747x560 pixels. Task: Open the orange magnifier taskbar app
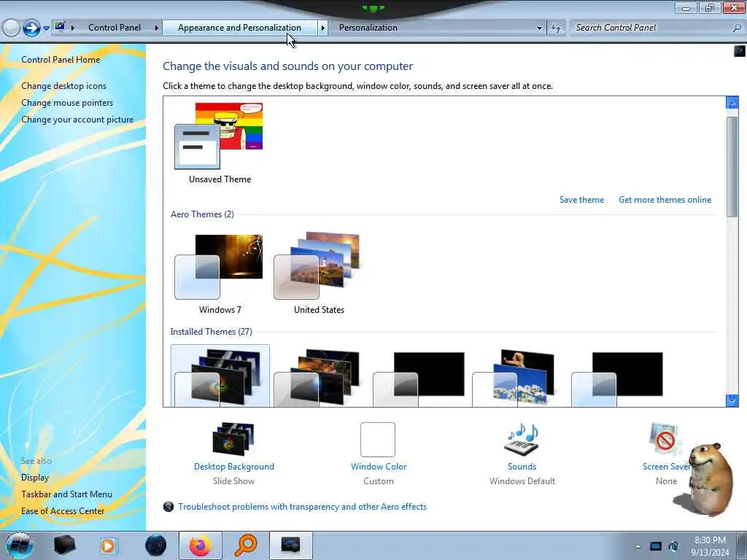click(x=246, y=545)
